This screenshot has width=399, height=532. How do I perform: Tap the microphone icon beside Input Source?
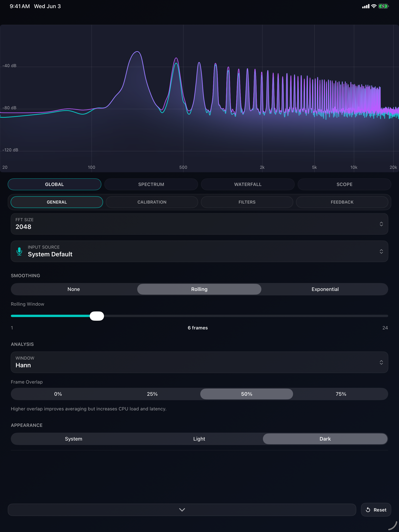pos(19,251)
